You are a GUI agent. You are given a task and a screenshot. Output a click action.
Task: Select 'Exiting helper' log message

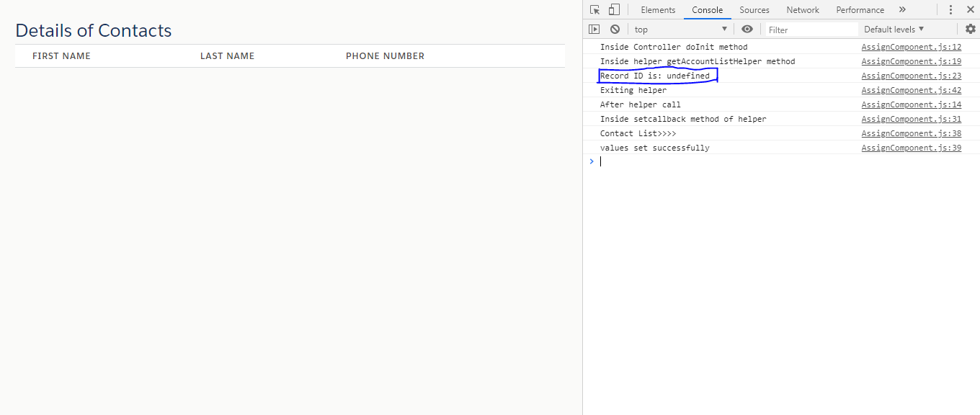633,90
